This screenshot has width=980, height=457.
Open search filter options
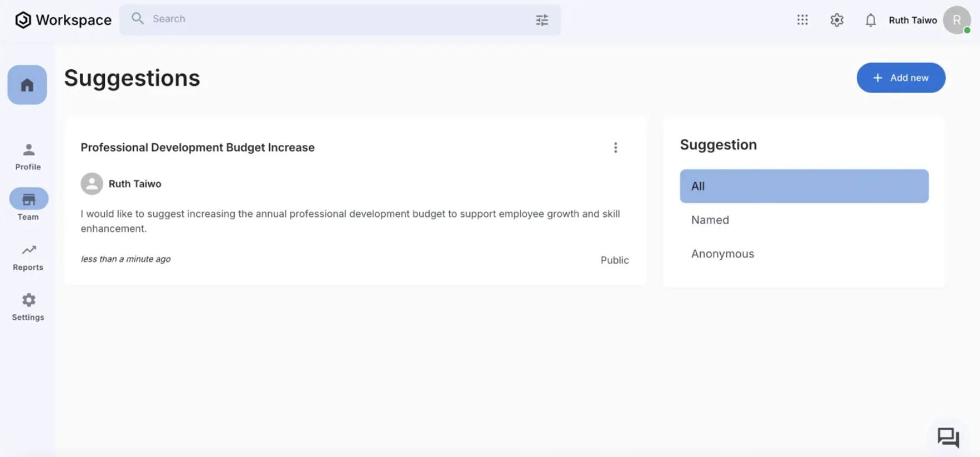click(542, 20)
